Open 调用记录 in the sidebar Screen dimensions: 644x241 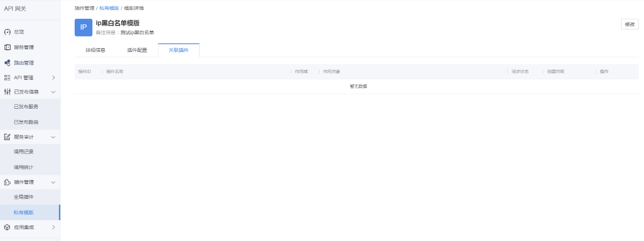pyautogui.click(x=24, y=152)
